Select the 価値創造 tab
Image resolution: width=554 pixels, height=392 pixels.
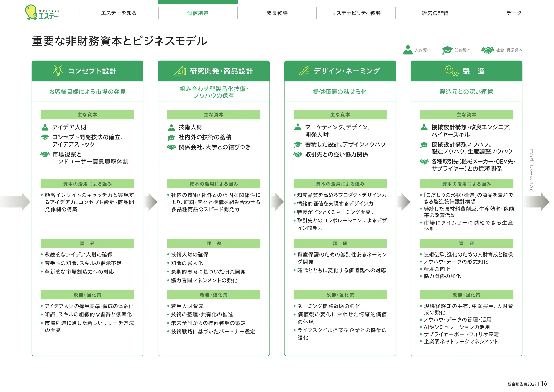(198, 13)
